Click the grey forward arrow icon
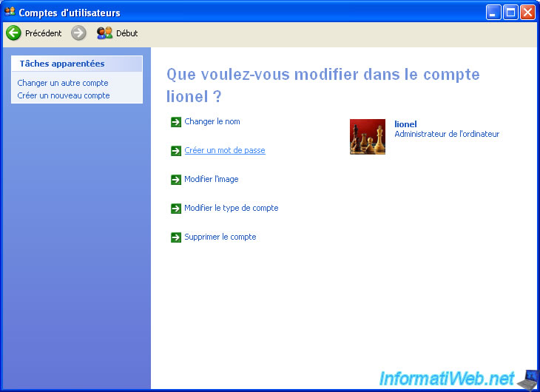540x392 pixels. 79,33
